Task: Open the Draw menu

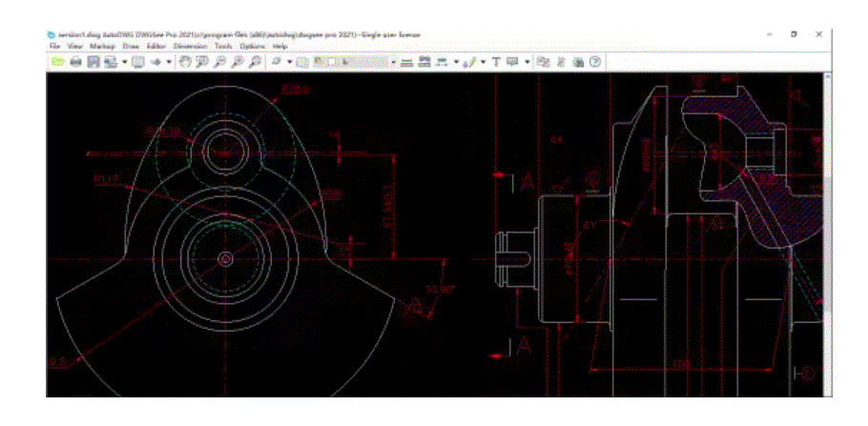Action: 131,46
